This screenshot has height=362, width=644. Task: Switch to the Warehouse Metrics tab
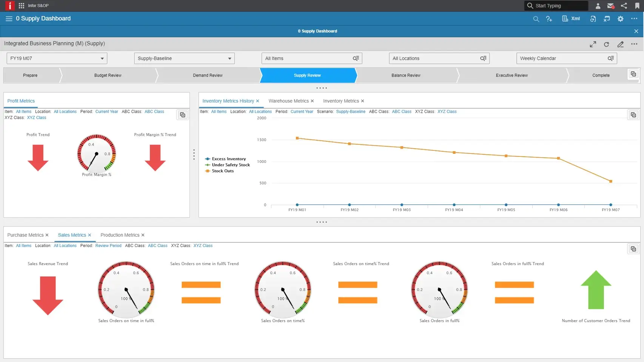[288, 101]
